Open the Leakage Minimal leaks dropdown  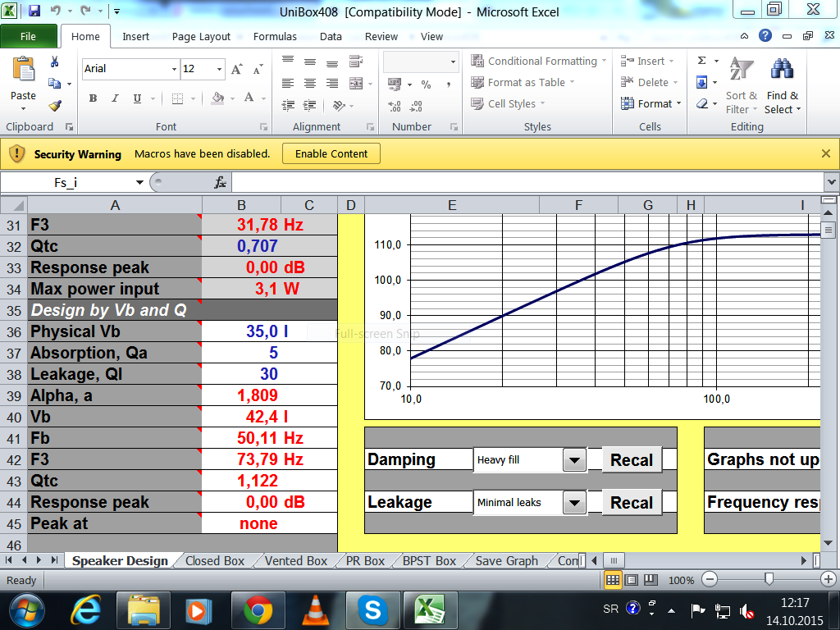tap(574, 503)
